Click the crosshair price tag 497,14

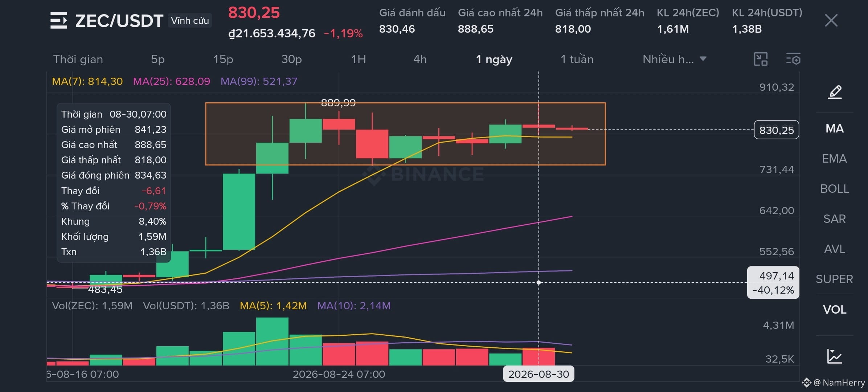pos(773,283)
